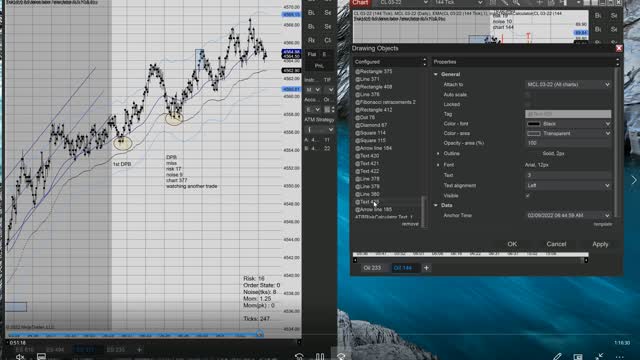The width and height of the screenshot is (640, 360).
Task: Click the red Chart label in right window
Action: [x=360, y=3]
